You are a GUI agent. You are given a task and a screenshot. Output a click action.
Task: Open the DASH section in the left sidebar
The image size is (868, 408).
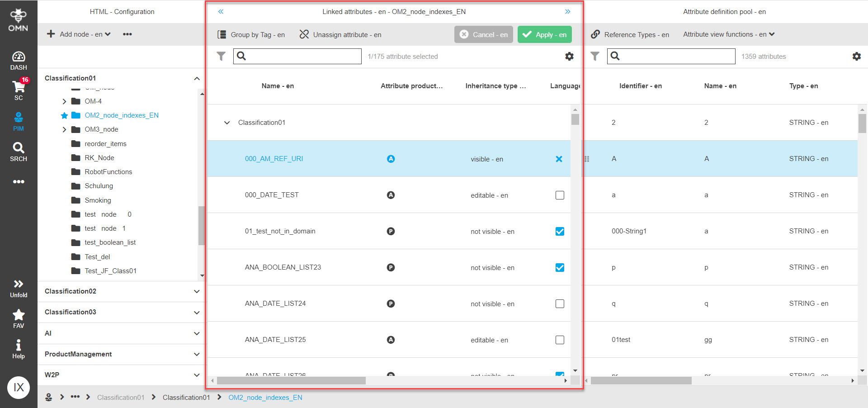(18, 60)
